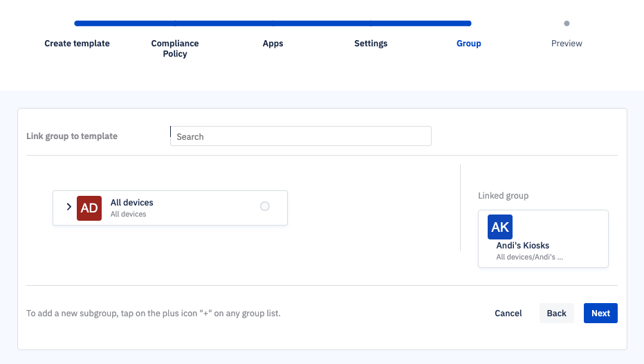Open the Preview step
The height and width of the screenshot is (364, 644).
click(x=567, y=43)
